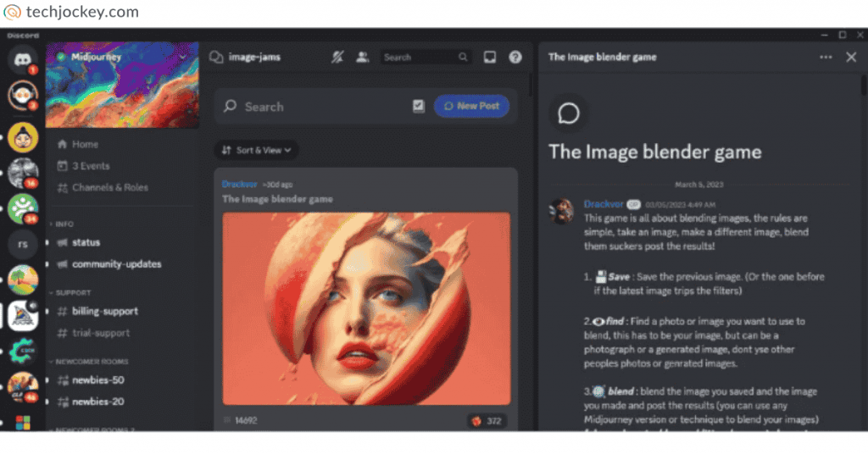Open the 3 Events item

pos(90,166)
